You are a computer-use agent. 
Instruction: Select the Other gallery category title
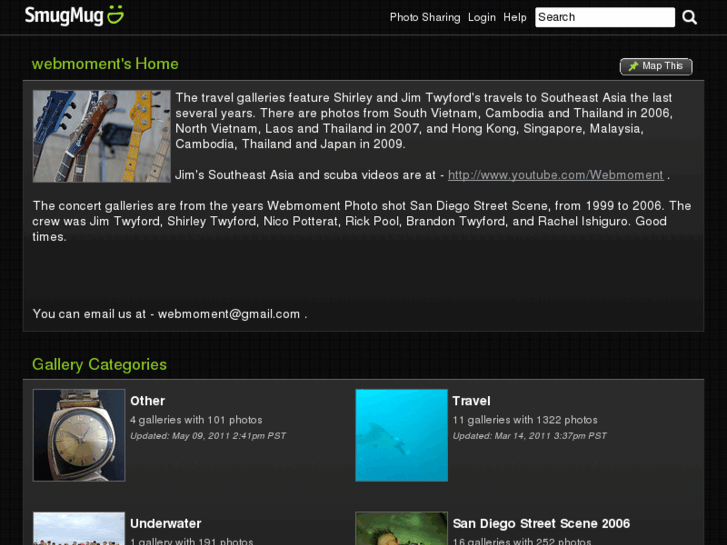coord(147,401)
